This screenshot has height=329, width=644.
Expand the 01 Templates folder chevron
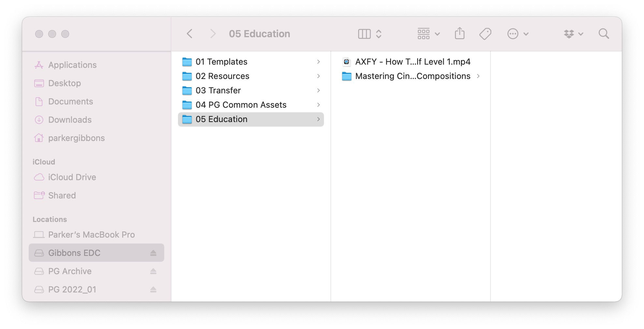(x=318, y=62)
